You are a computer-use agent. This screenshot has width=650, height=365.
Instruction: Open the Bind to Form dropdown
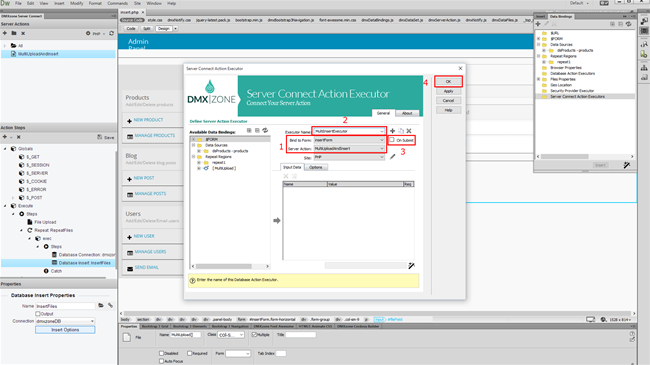(349, 140)
